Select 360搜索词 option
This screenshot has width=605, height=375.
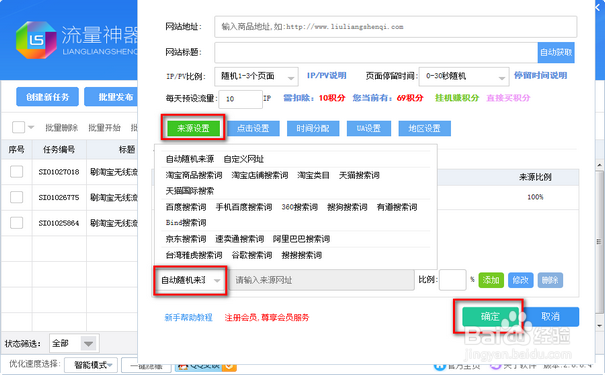(300, 207)
